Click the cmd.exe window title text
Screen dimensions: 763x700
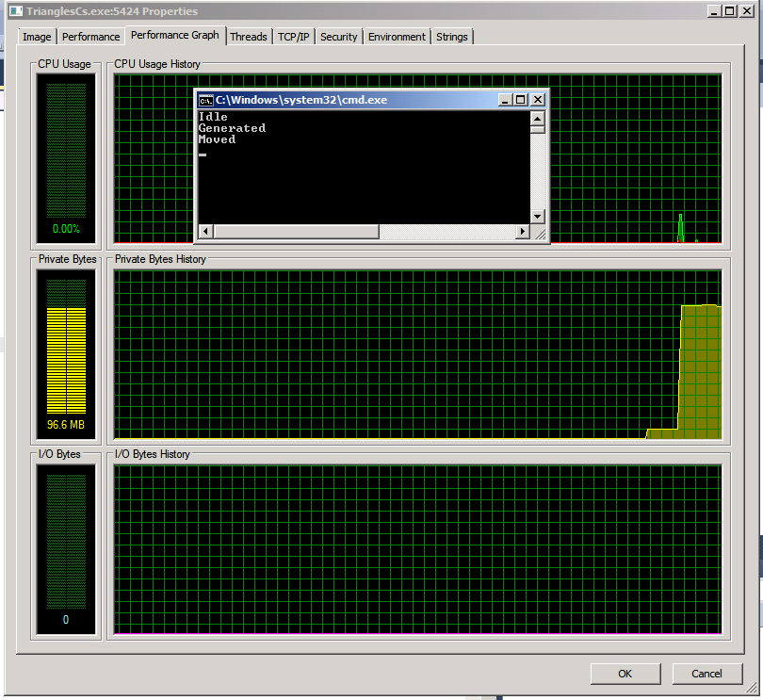tap(301, 100)
